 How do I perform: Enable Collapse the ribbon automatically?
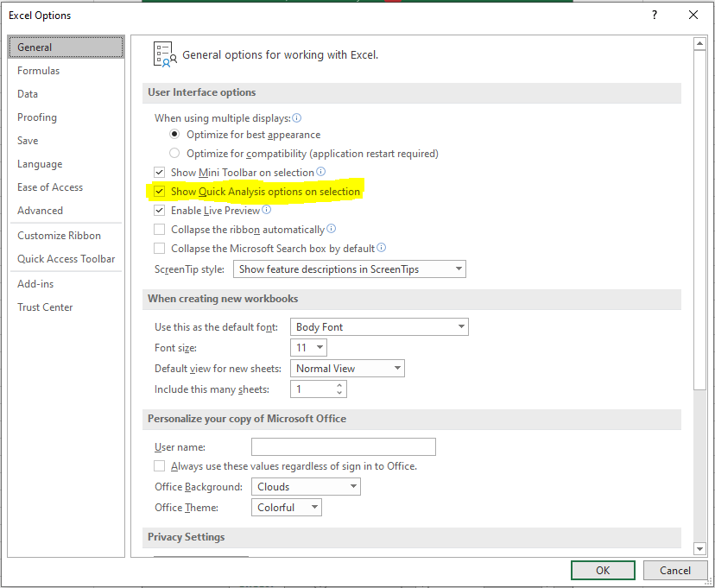(x=159, y=230)
